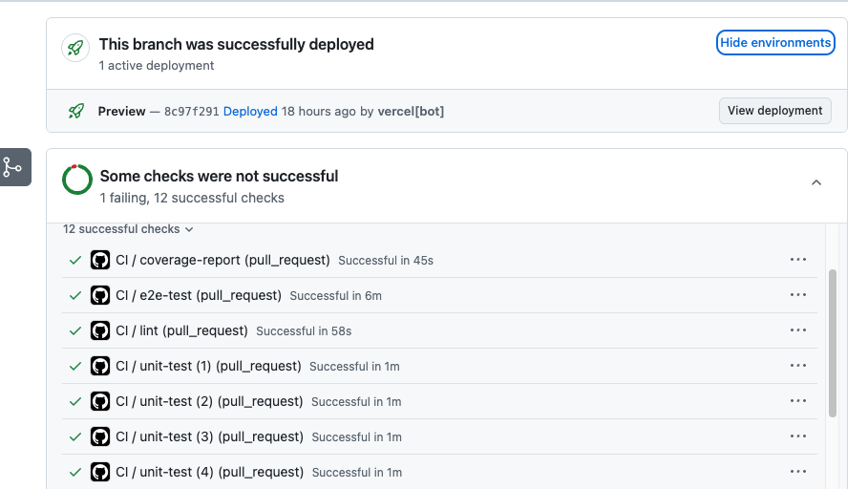Click GitHub logo beside lint check
The height and width of the screenshot is (489, 868).
coord(100,330)
